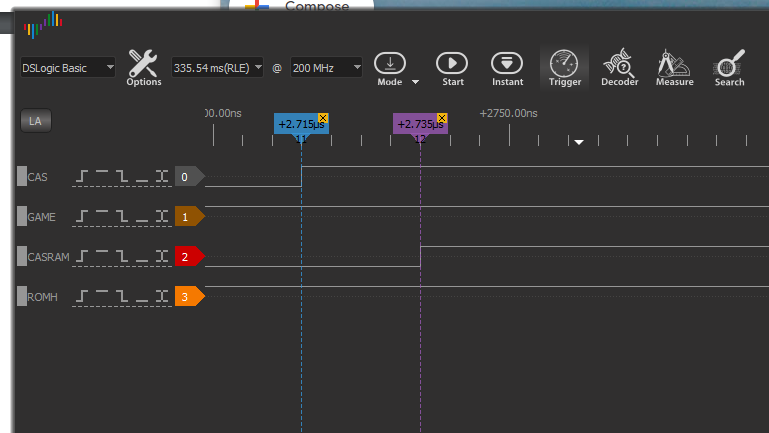Click the white trigger position marker on ruler
Viewport: 769px width, 433px height.
[579, 142]
